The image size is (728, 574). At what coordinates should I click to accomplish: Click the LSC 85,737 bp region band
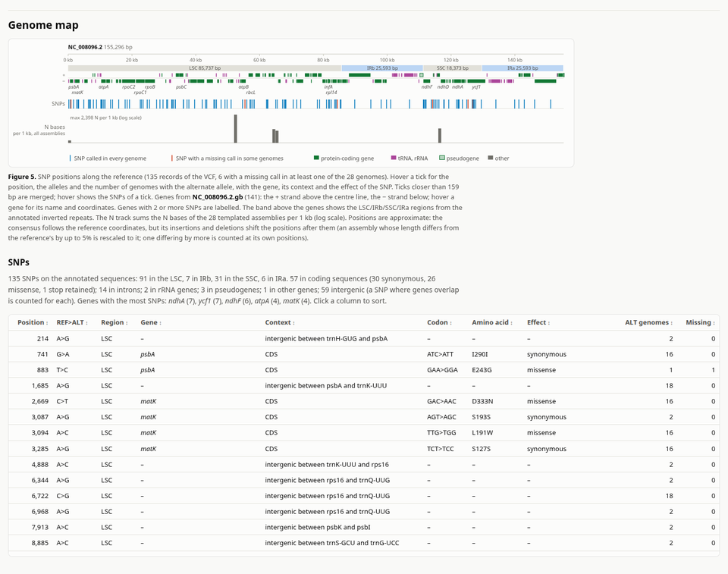click(x=205, y=67)
